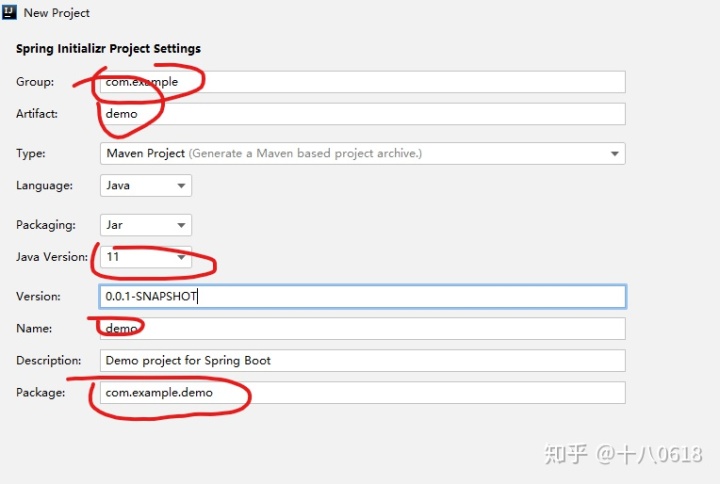
Task: Click the "Java Version:" label text
Action: (51, 258)
